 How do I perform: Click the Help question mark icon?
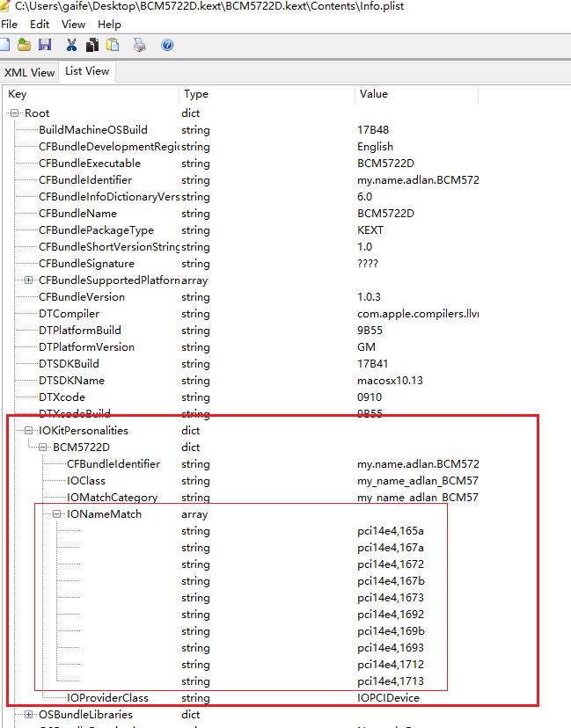pyautogui.click(x=167, y=45)
